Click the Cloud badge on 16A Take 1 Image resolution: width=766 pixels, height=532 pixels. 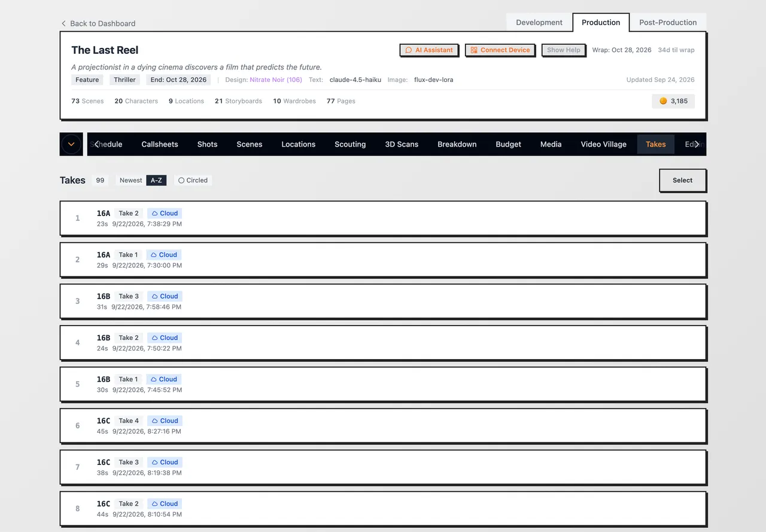point(164,255)
